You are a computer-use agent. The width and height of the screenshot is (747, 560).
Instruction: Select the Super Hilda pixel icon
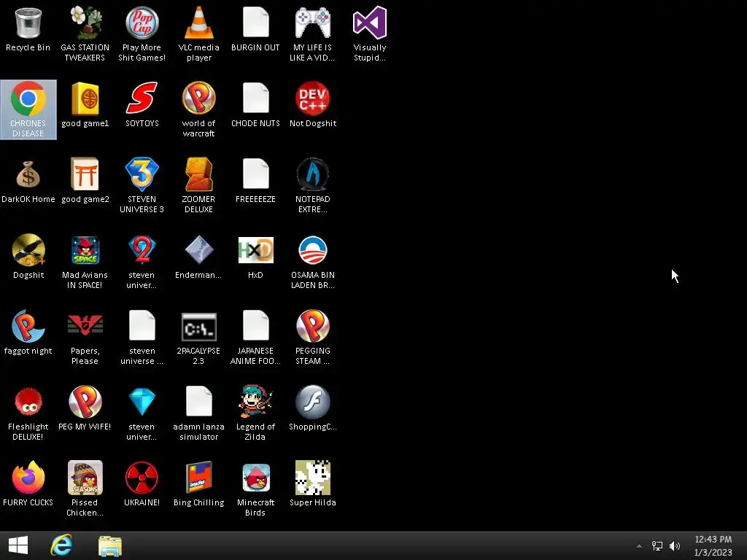pos(312,477)
